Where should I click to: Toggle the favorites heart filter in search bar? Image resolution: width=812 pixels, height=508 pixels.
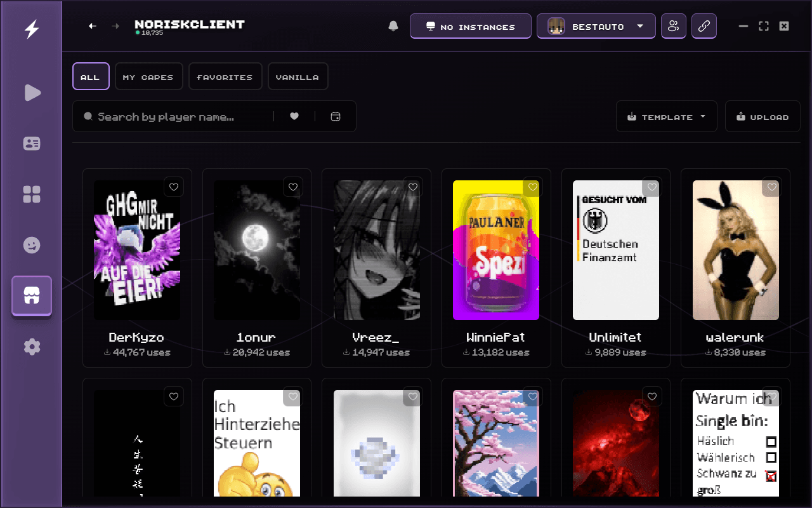tap(294, 116)
